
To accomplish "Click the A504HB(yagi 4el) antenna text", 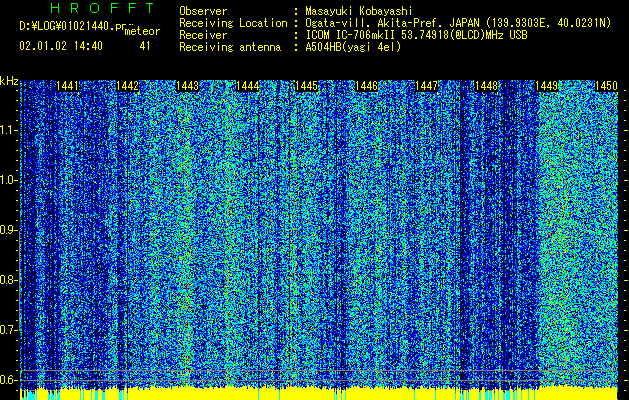I will coord(353,47).
